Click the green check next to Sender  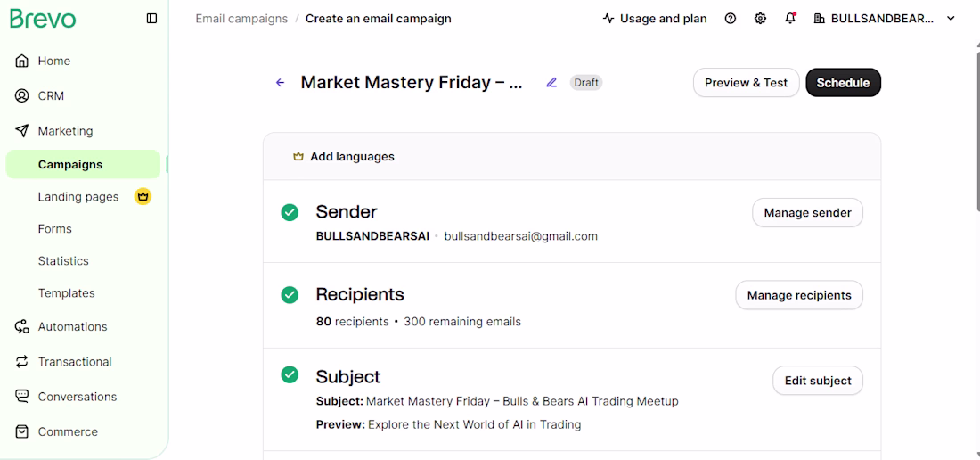pyautogui.click(x=290, y=212)
